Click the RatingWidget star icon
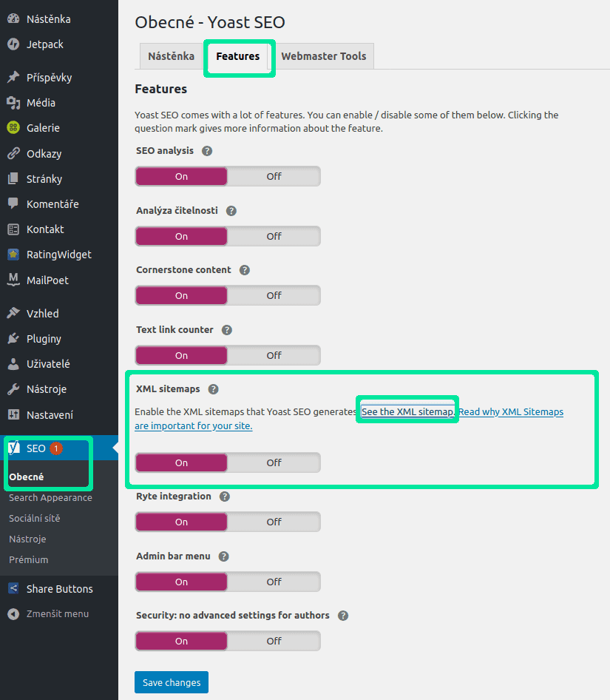The height and width of the screenshot is (700, 610). tap(13, 255)
